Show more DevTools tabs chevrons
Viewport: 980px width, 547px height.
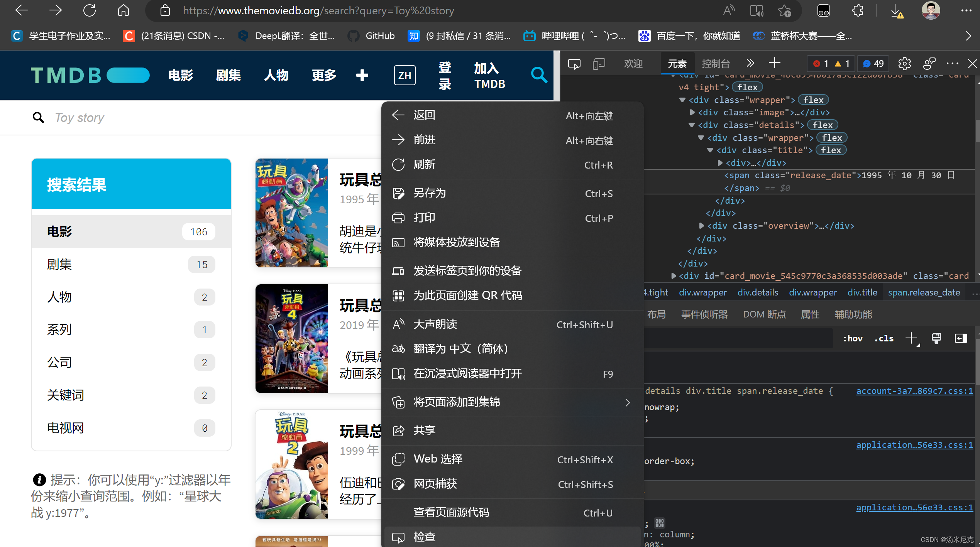click(750, 63)
